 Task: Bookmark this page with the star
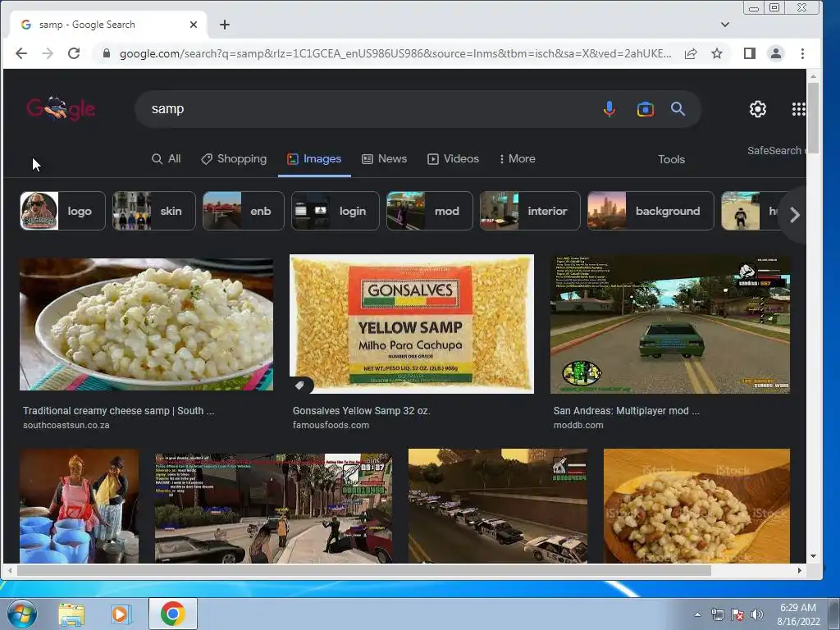(717, 53)
